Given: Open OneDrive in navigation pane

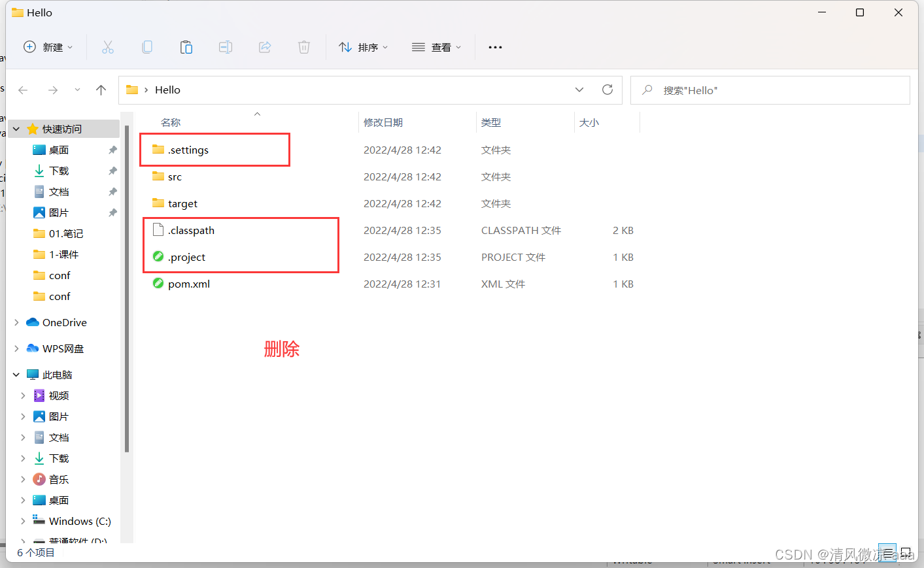Looking at the screenshot, I should 65,322.
